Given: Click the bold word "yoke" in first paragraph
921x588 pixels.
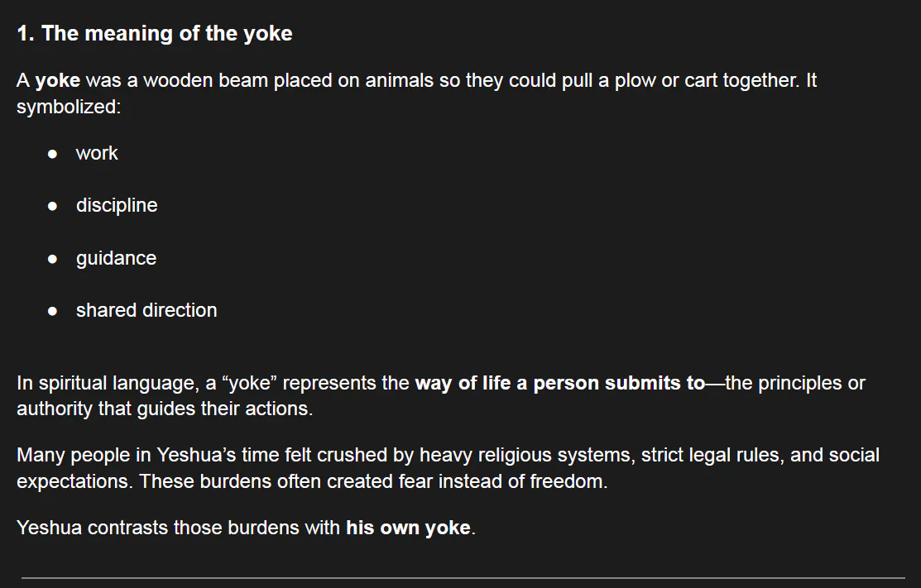Looking at the screenshot, I should pos(58,81).
